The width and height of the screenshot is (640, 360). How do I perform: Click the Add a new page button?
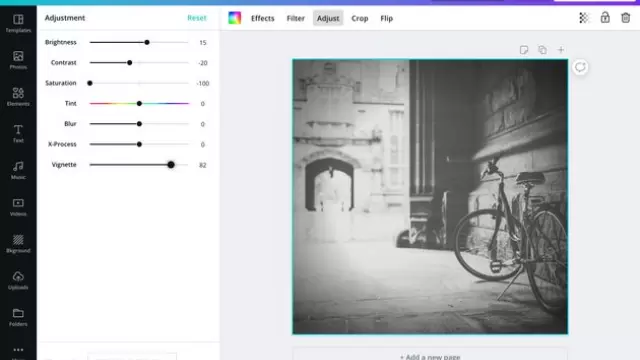430,356
